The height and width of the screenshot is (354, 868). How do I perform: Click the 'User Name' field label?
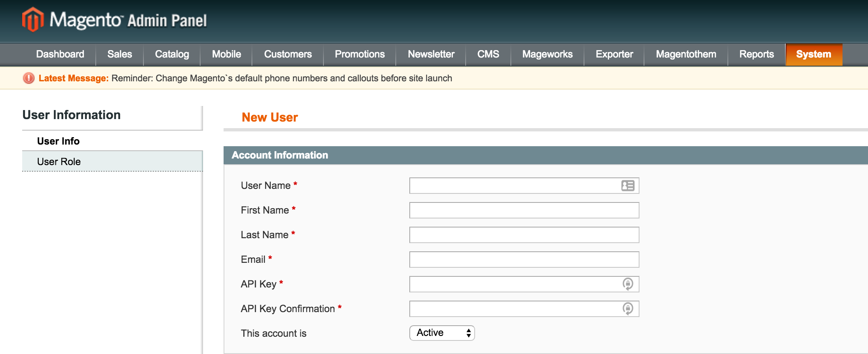265,186
